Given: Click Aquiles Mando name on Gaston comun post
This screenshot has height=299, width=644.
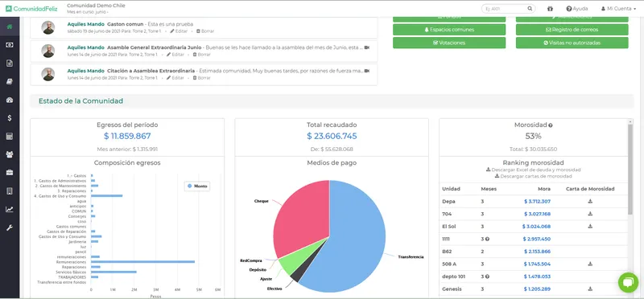Looking at the screenshot, I should coord(85,24).
